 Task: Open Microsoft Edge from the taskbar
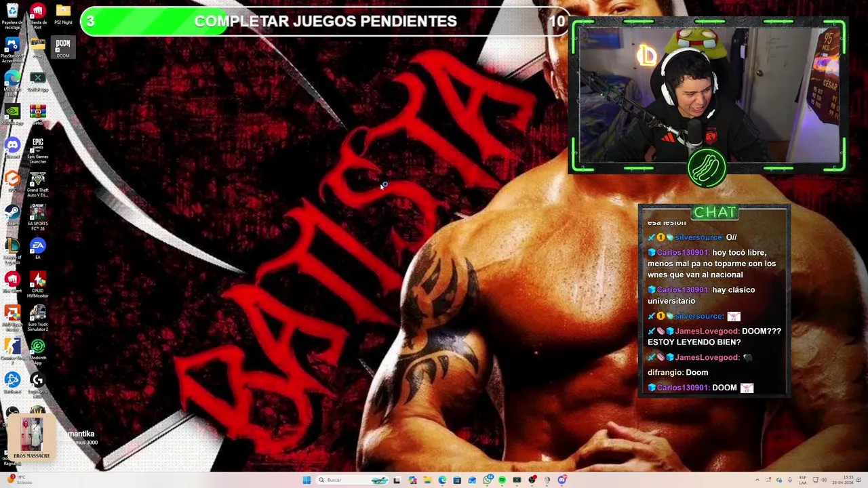click(442, 480)
